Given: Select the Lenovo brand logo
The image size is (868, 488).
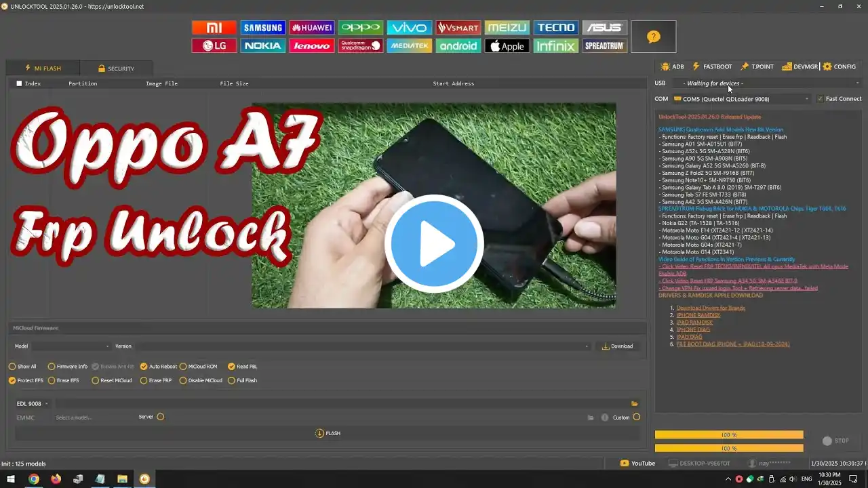Looking at the screenshot, I should 312,46.
